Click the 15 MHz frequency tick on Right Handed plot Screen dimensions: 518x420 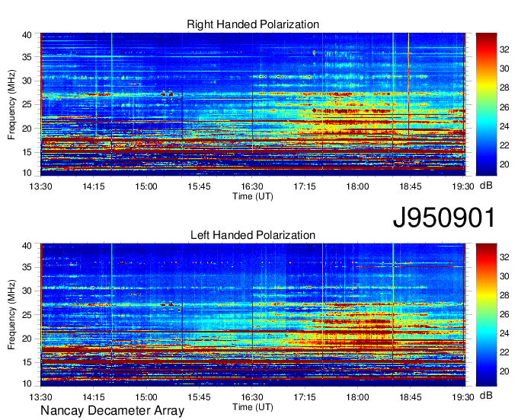click(27, 152)
